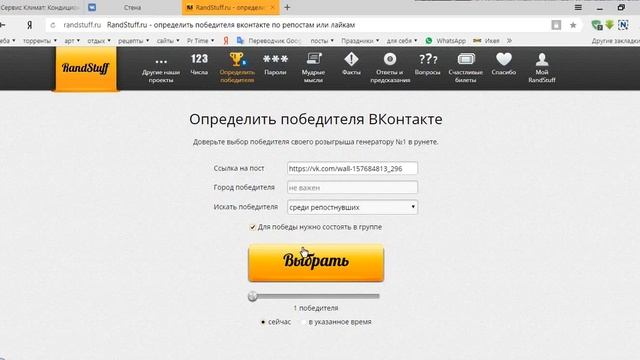
Task: Click the 'Выбрать' button
Action: [316, 263]
